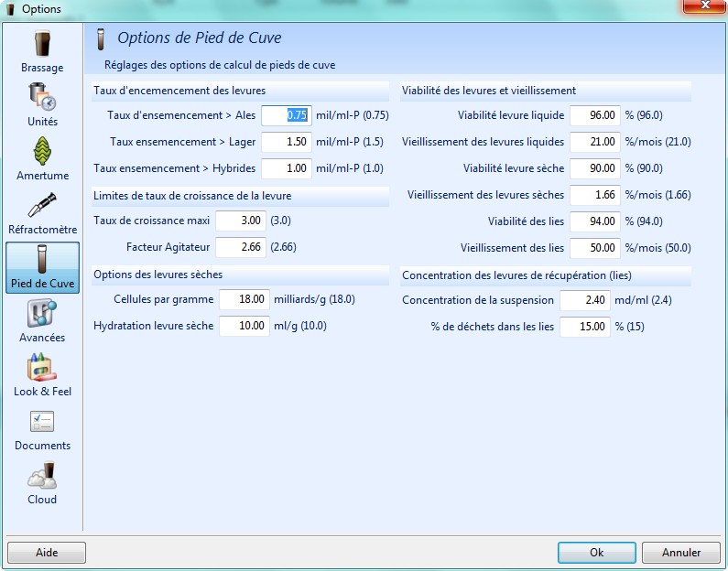Image resolution: width=728 pixels, height=571 pixels.
Task: Select the Unités sidebar icon
Action: click(42, 98)
